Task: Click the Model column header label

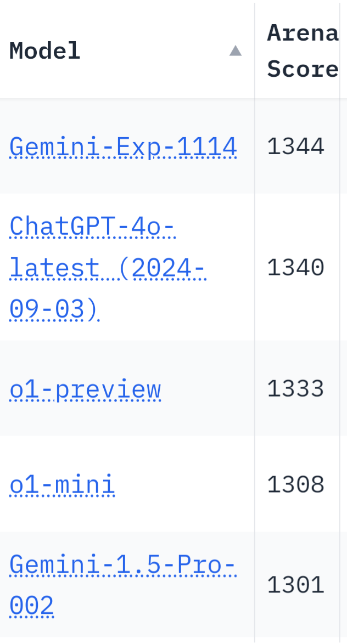Action: pyautogui.click(x=45, y=51)
